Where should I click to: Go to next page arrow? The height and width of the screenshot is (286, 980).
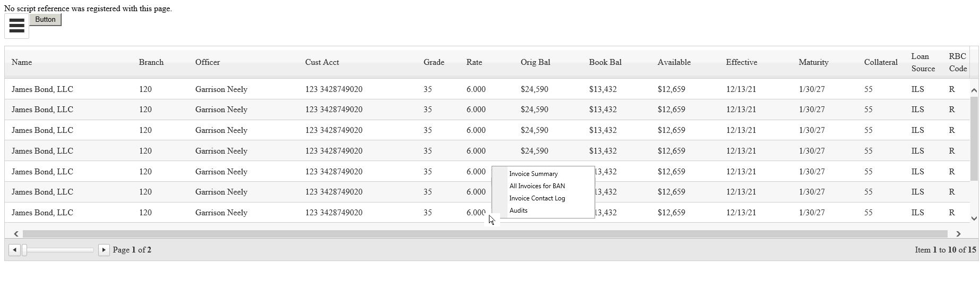click(x=104, y=250)
